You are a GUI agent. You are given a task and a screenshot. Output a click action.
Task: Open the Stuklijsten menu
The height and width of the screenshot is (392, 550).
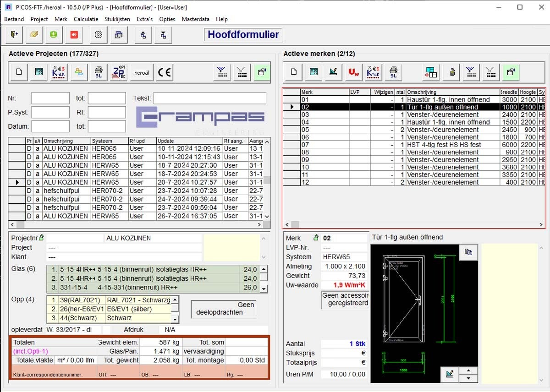[117, 19]
